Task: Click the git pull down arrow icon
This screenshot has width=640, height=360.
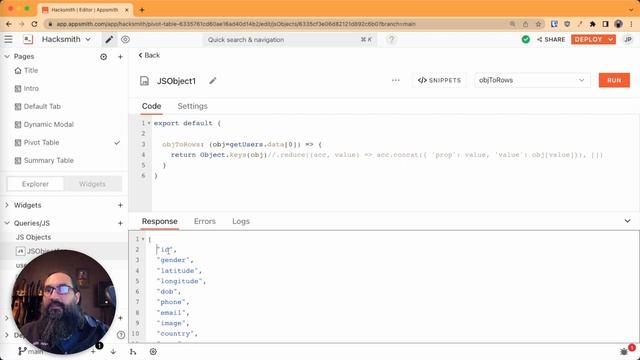Action: pyautogui.click(x=113, y=351)
